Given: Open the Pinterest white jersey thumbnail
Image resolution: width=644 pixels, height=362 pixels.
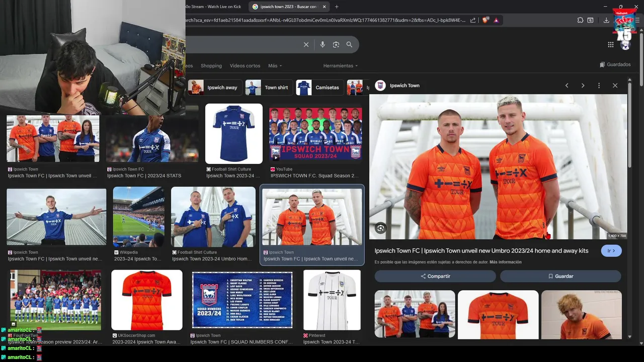Looking at the screenshot, I should point(332,300).
